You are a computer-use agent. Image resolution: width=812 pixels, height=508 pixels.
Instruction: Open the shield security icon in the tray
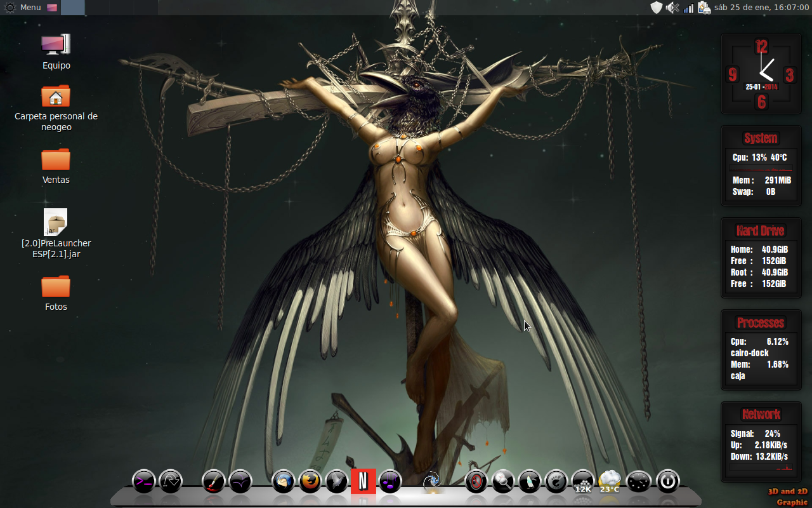tap(657, 8)
